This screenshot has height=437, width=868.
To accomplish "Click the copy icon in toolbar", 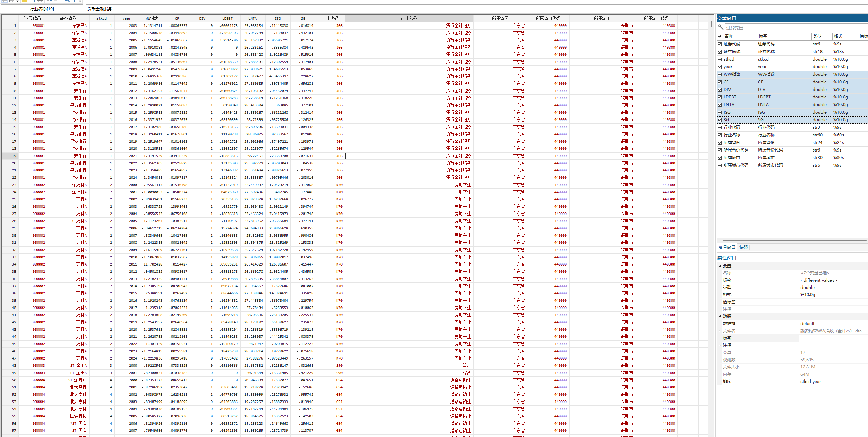I will 50,1.
